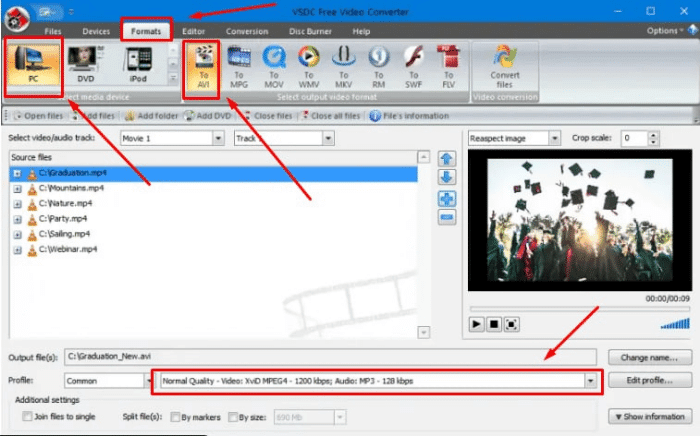This screenshot has width=700, height=438.
Task: Switch to the Formats ribbon tab
Action: [146, 31]
